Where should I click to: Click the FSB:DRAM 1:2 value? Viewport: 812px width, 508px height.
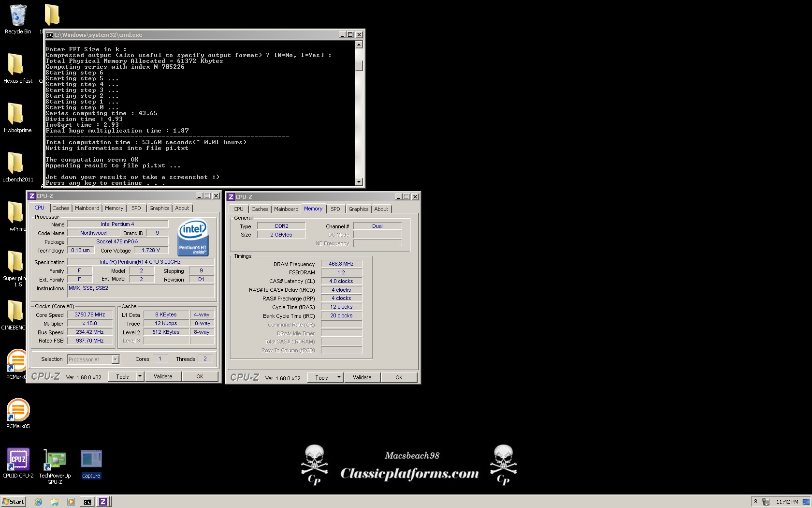341,272
